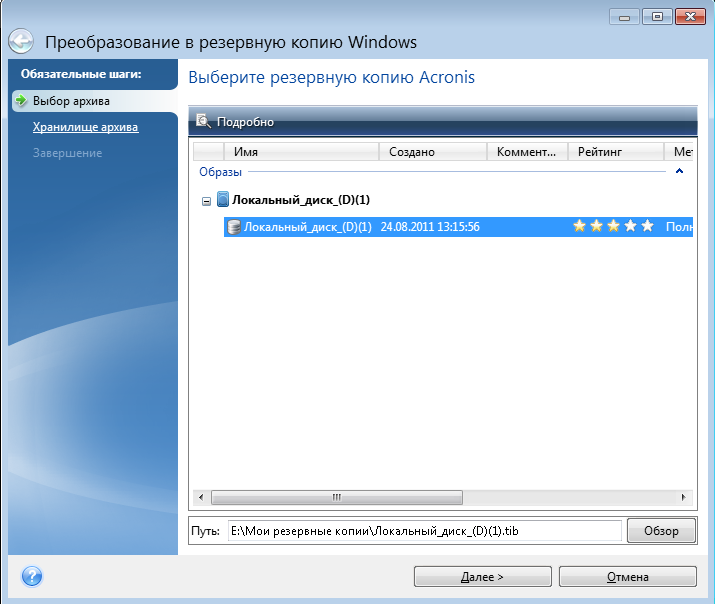
Task: Go to the Хранилище архива step
Action: pyautogui.click(x=85, y=127)
